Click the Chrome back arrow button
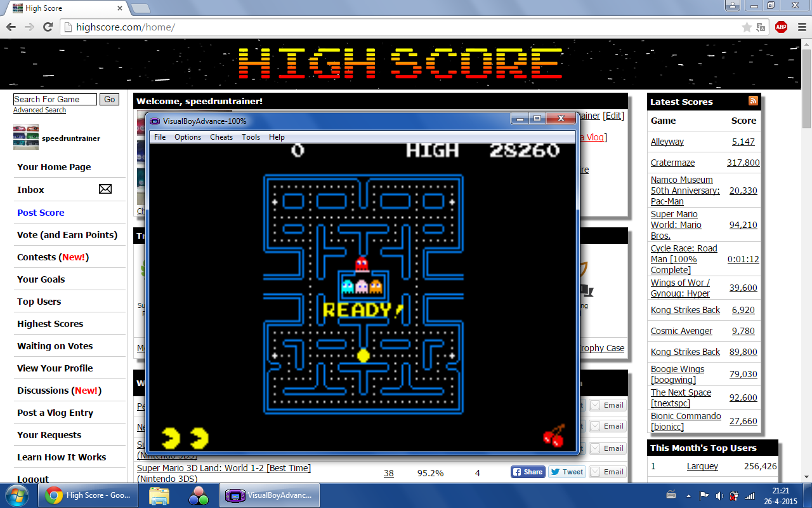The image size is (812, 508). pyautogui.click(x=11, y=27)
